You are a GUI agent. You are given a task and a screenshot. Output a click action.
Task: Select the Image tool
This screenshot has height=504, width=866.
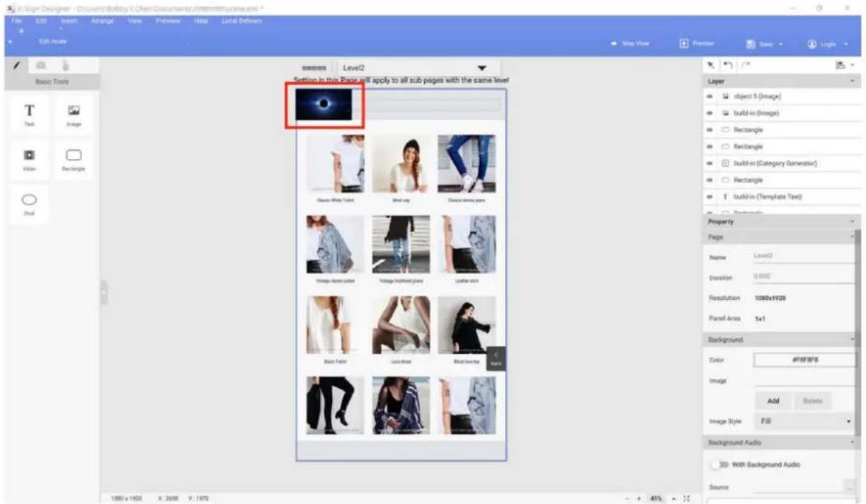point(74,114)
